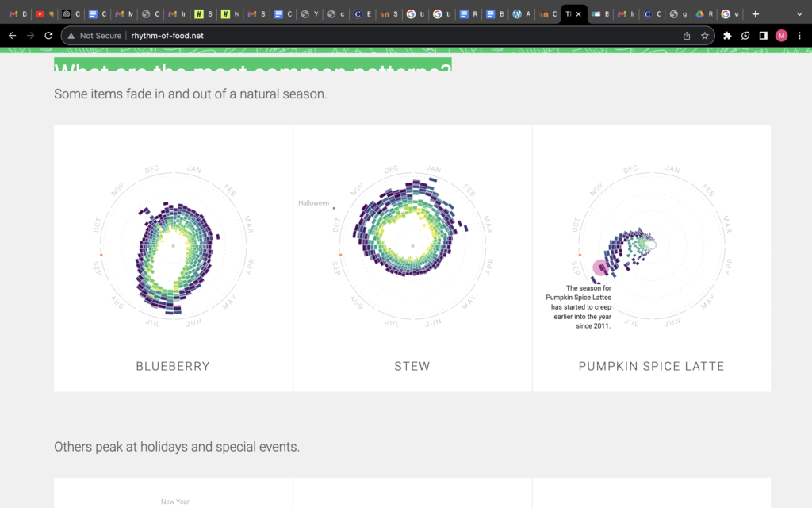This screenshot has height=508, width=812.
Task: Expand the tab search chevron
Action: 799,14
